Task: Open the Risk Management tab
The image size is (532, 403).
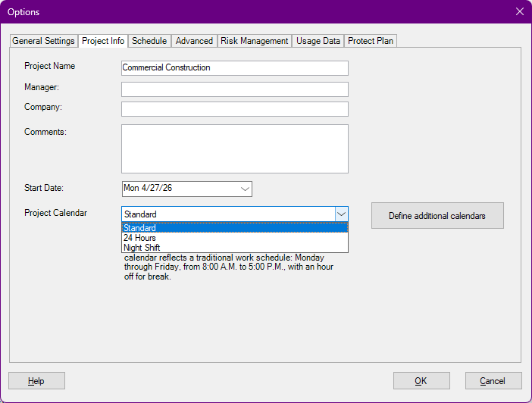Action: (254, 41)
